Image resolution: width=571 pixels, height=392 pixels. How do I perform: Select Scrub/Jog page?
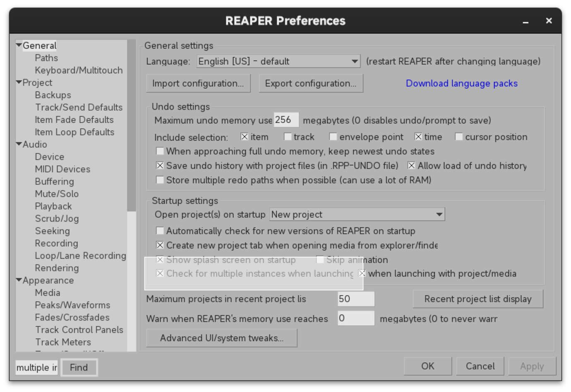pyautogui.click(x=57, y=219)
